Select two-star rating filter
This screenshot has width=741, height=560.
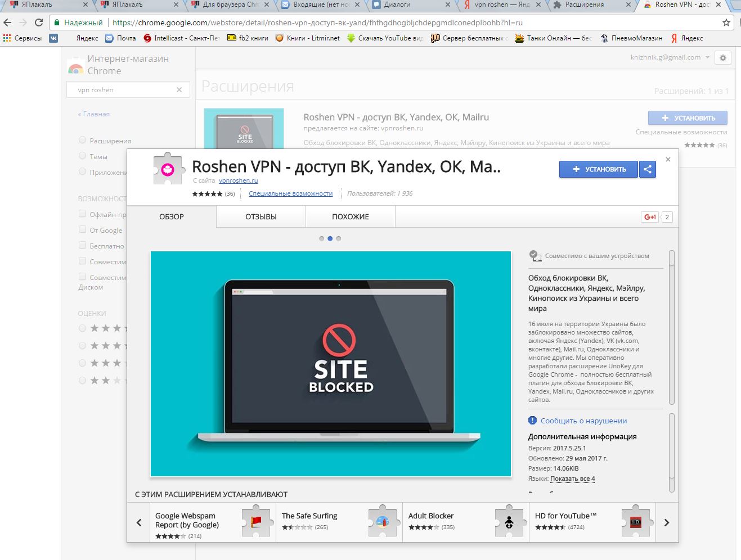(x=83, y=381)
